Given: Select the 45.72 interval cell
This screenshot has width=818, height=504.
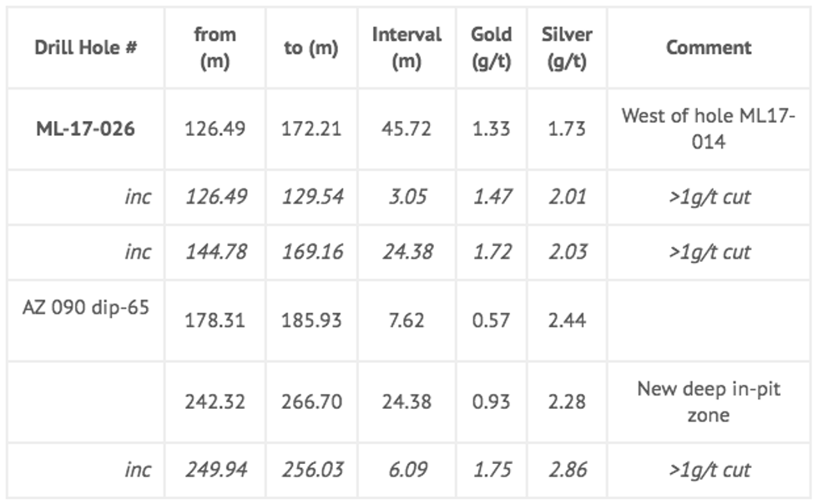Looking at the screenshot, I should [x=406, y=129].
